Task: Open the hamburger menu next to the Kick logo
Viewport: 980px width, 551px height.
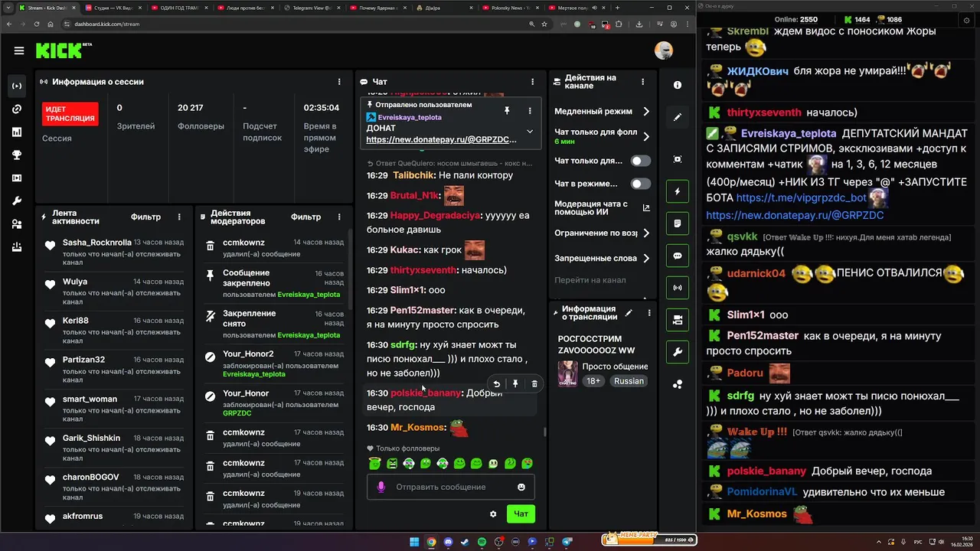Action: (18, 51)
